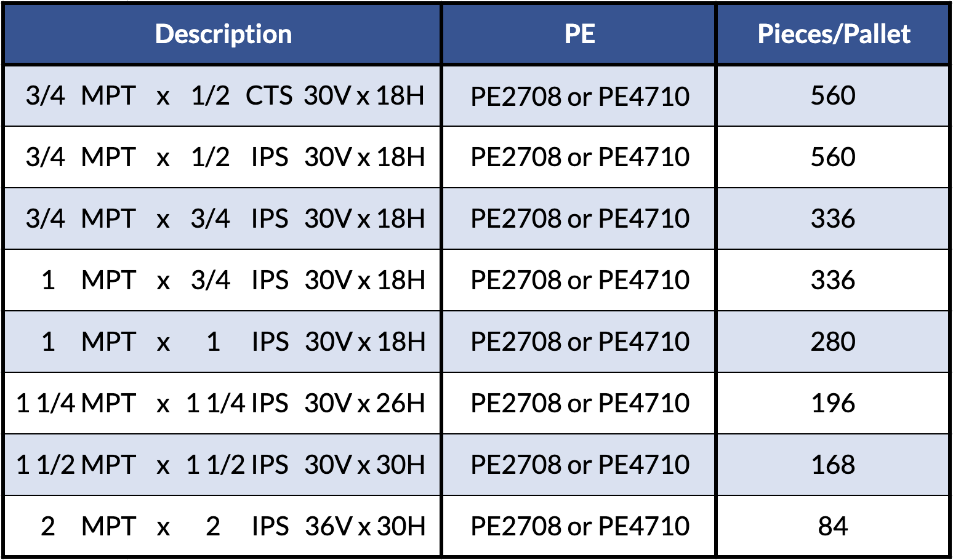The width and height of the screenshot is (953, 560).
Task: Click the 280 pieces/pallet value
Action: click(x=833, y=342)
